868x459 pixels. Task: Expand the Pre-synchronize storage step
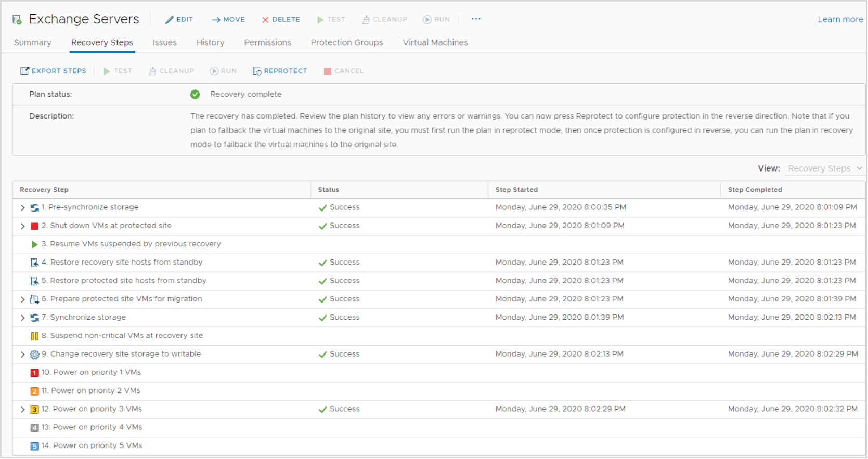click(22, 208)
